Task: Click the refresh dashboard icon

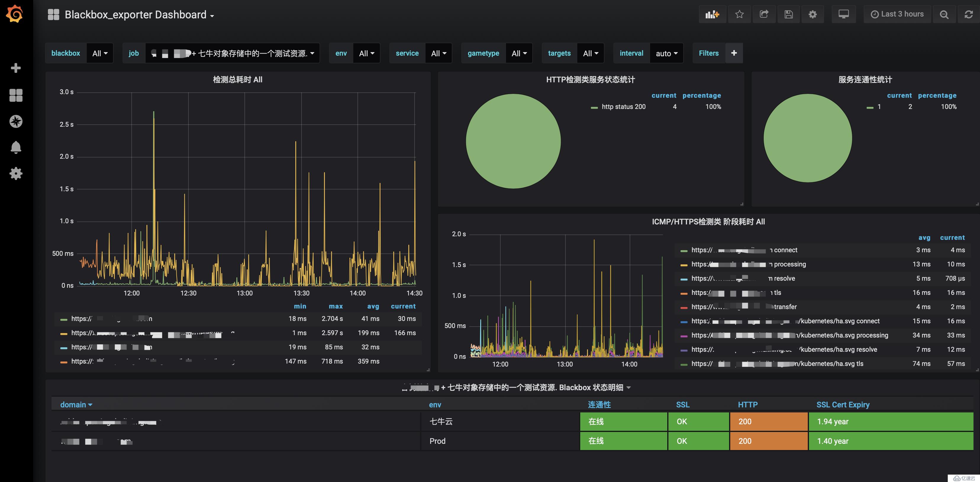Action: 968,14
